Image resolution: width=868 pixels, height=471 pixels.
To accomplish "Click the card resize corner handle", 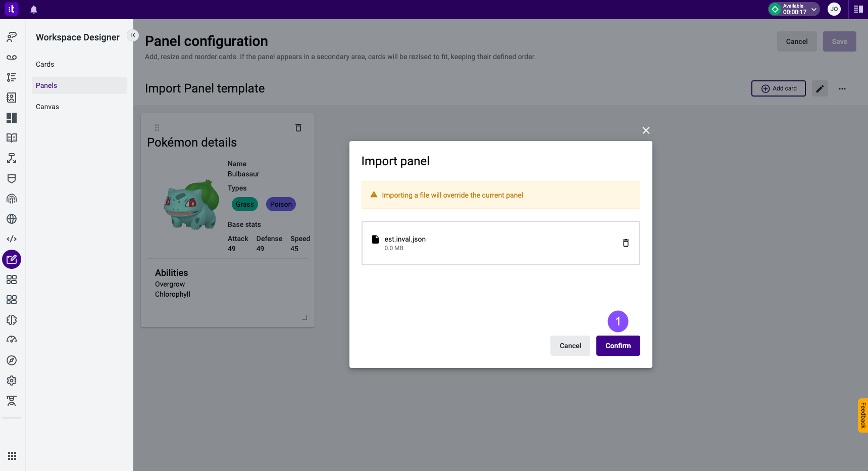I will click(304, 317).
